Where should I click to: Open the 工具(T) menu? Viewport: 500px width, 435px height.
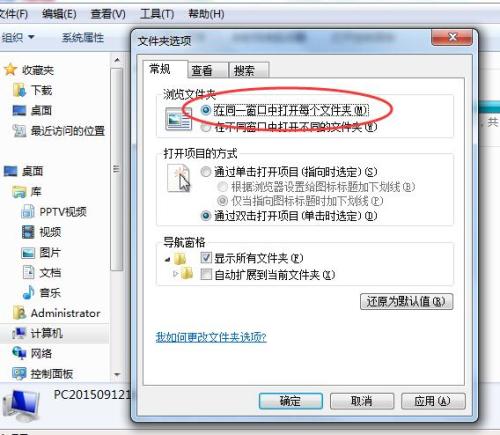157,14
